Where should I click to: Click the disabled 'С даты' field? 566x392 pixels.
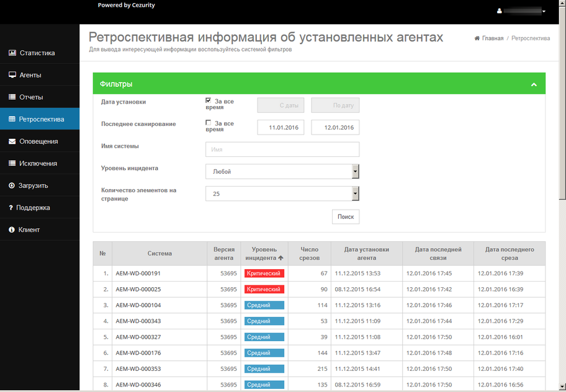pos(281,105)
